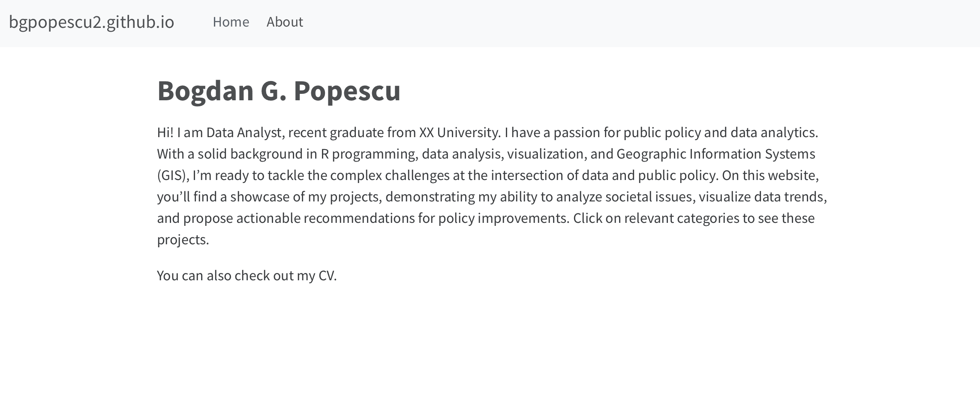Open the CV link

point(327,276)
